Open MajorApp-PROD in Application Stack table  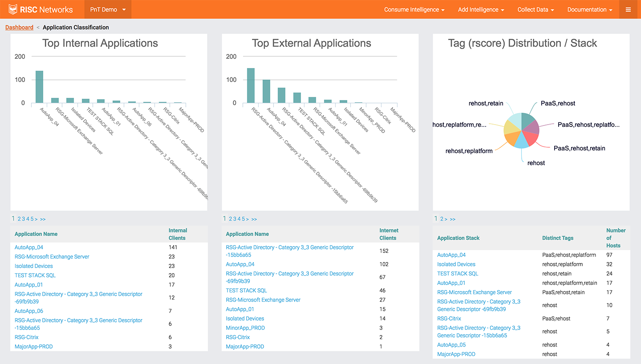pos(456,354)
